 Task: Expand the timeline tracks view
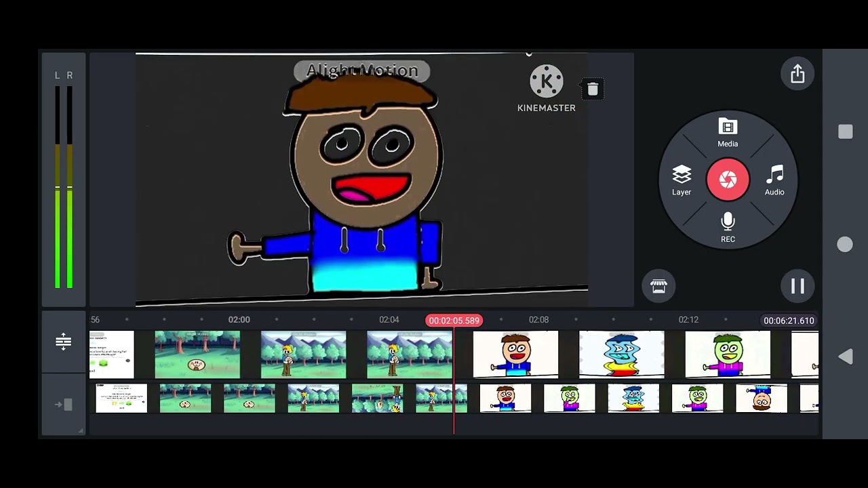point(63,342)
